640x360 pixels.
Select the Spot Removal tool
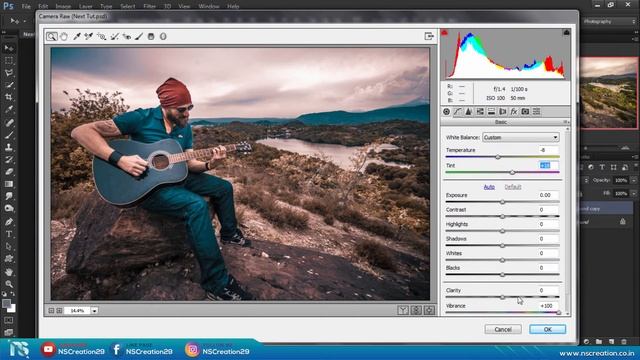[114, 36]
